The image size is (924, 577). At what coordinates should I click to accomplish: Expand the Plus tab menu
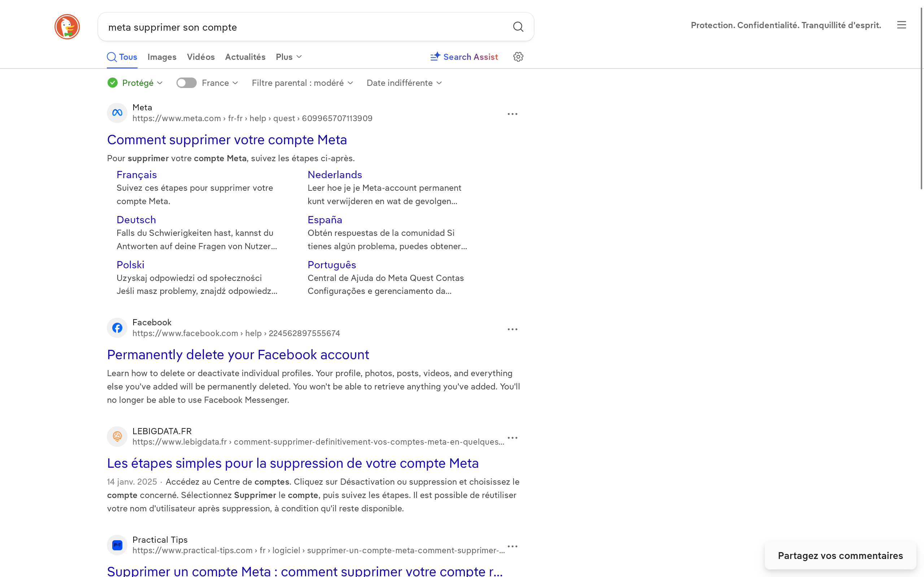point(289,57)
